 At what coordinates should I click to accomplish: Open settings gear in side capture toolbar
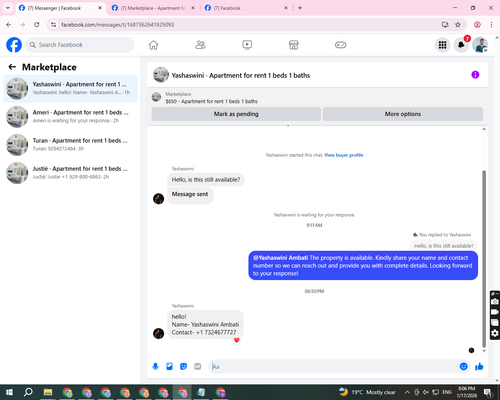pos(495,333)
